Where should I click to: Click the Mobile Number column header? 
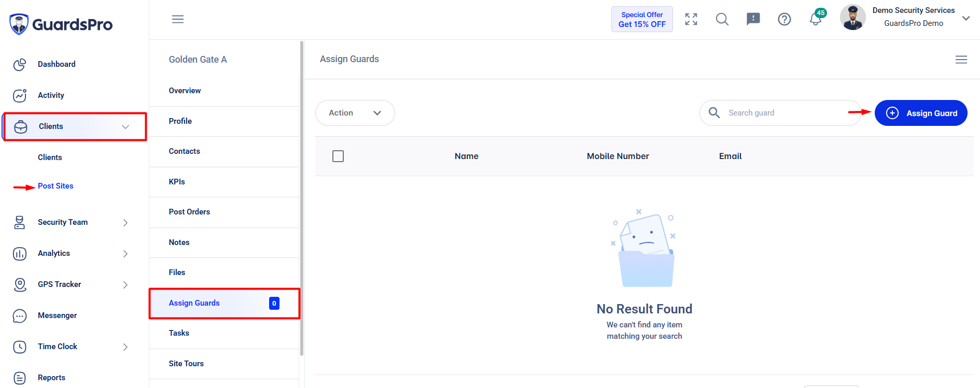click(618, 156)
